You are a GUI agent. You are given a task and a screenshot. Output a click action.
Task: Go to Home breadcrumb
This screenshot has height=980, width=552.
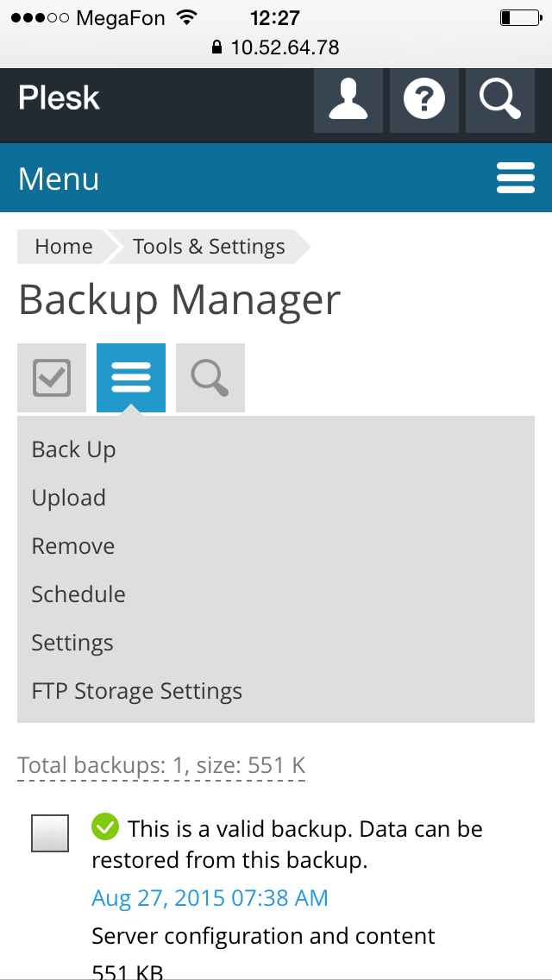pos(63,247)
